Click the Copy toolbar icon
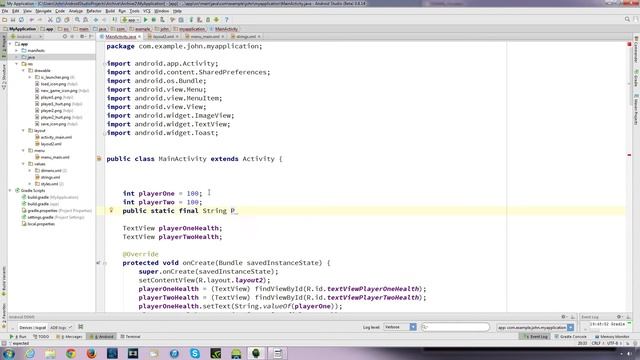 pyautogui.click(x=58, y=20)
